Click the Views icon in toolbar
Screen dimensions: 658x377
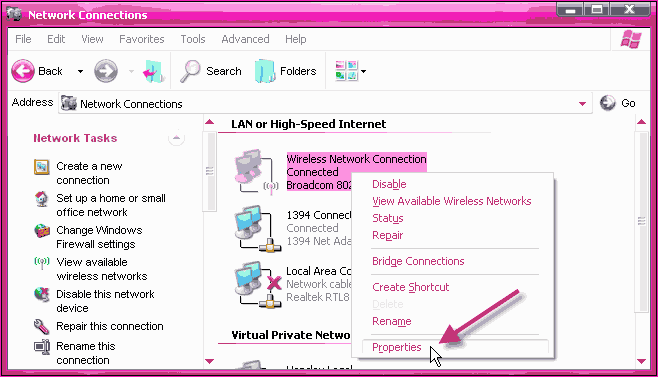[346, 71]
